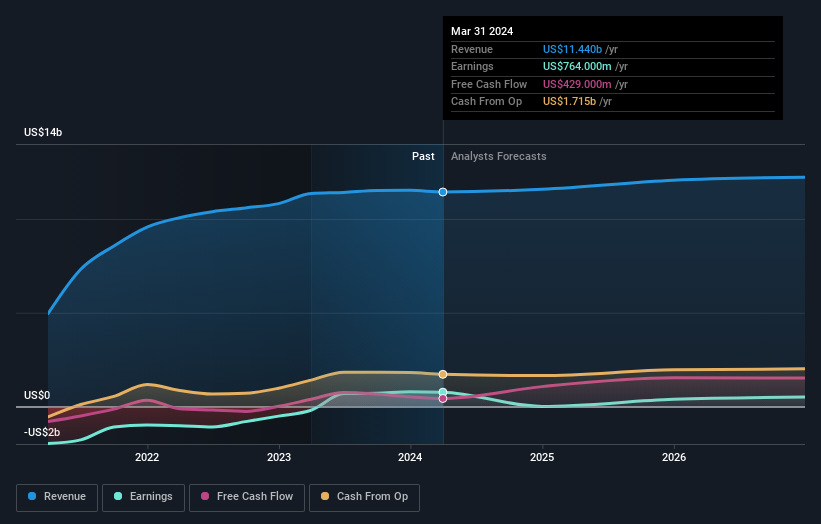Click the 2024 x-axis label

coord(410,457)
